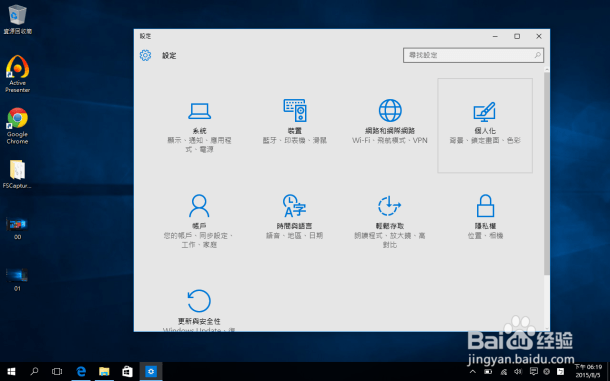Maximize the Settings window
The width and height of the screenshot is (610, 381).
coord(517,36)
